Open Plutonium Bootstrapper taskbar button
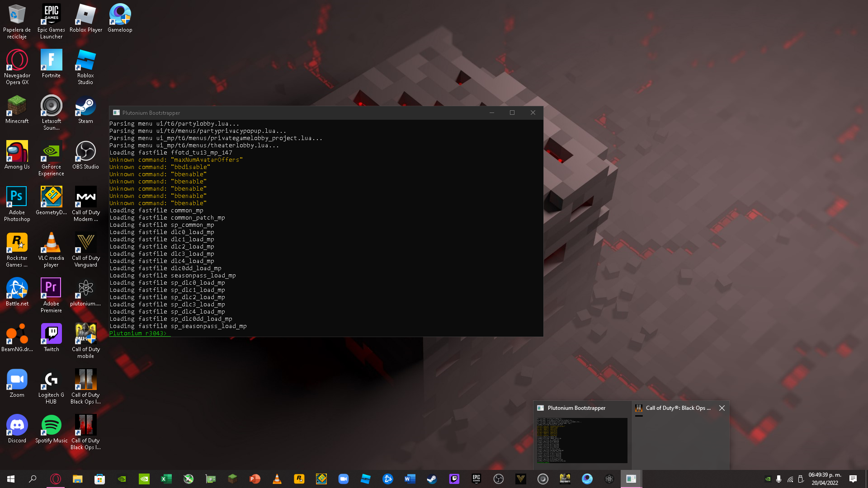The width and height of the screenshot is (868, 488). pyautogui.click(x=631, y=479)
